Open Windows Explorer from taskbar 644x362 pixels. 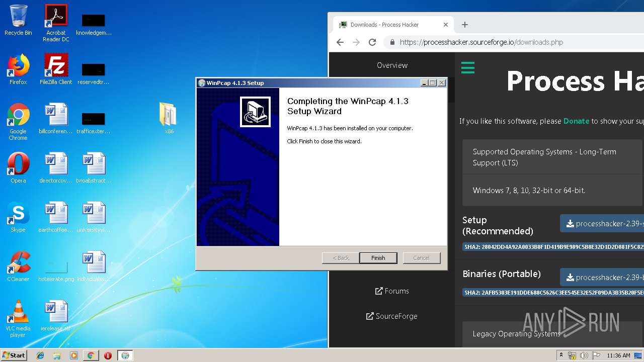[x=57, y=355]
